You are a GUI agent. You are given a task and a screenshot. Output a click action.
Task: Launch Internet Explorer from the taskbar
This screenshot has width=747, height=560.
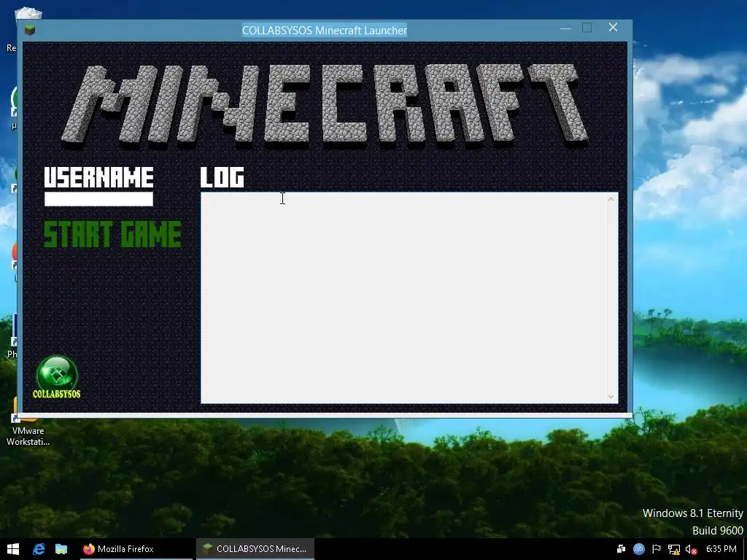coord(39,549)
